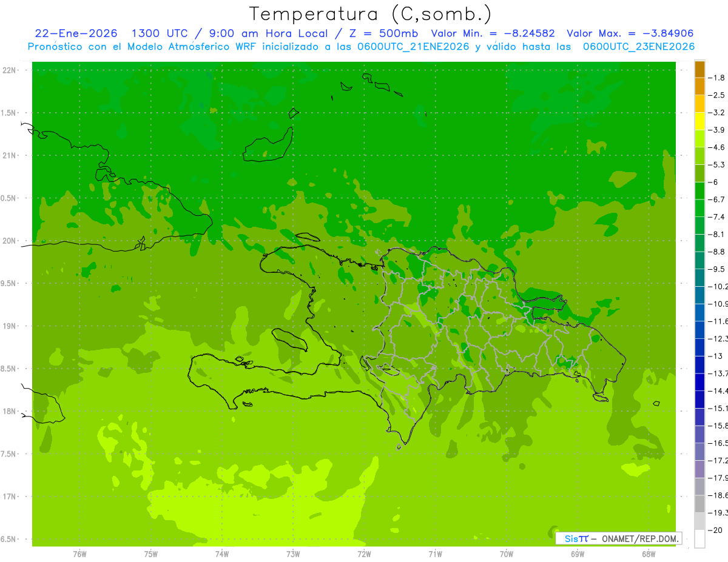Click the '68W' longitude axis label
This screenshot has width=728, height=562.
coord(649,554)
